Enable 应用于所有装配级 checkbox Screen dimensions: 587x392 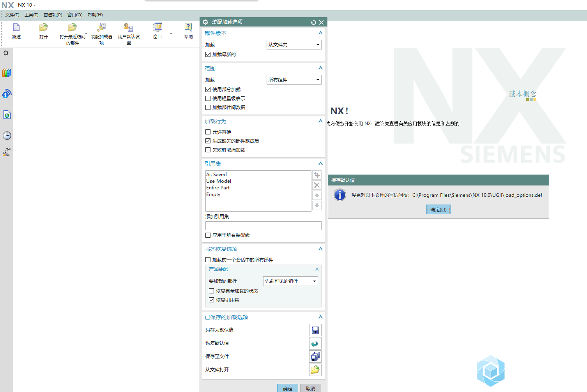coord(208,235)
